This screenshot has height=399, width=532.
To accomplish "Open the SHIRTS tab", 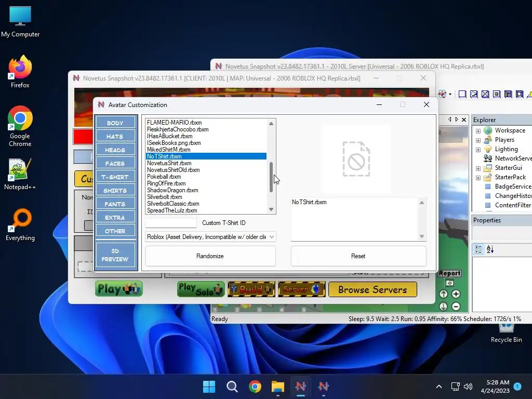I will coord(115,190).
